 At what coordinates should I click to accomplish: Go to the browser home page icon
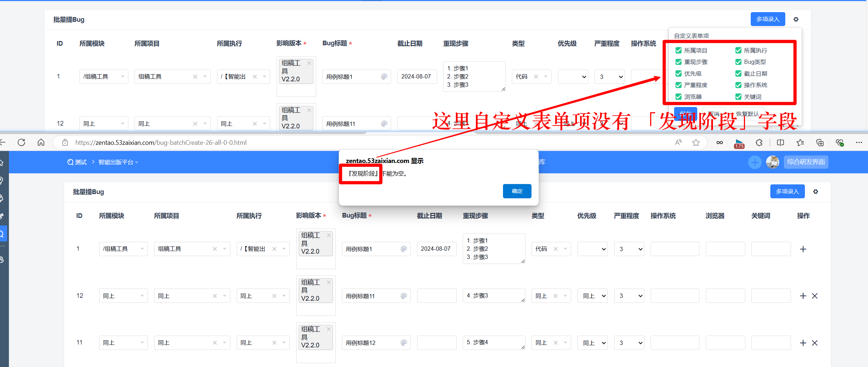(x=41, y=143)
